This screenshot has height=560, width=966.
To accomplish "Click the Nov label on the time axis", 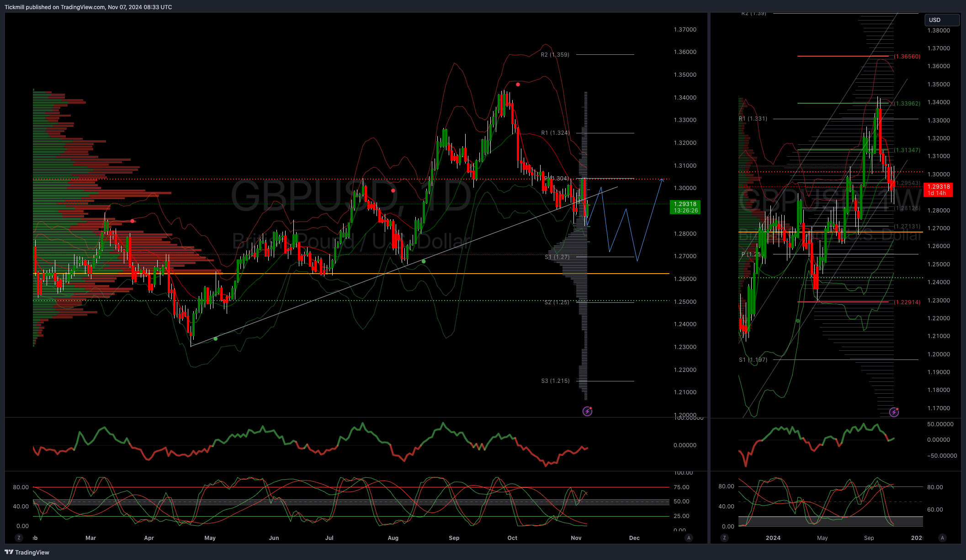I will 576,538.
